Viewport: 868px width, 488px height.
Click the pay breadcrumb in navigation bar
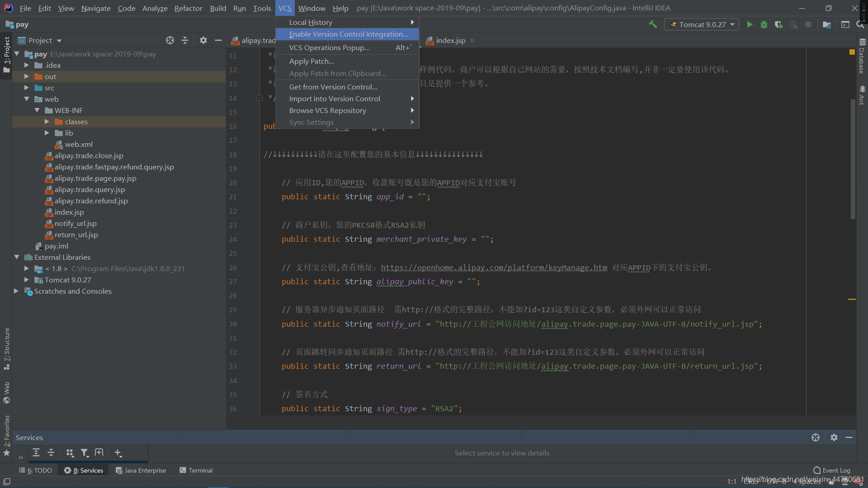click(17, 24)
